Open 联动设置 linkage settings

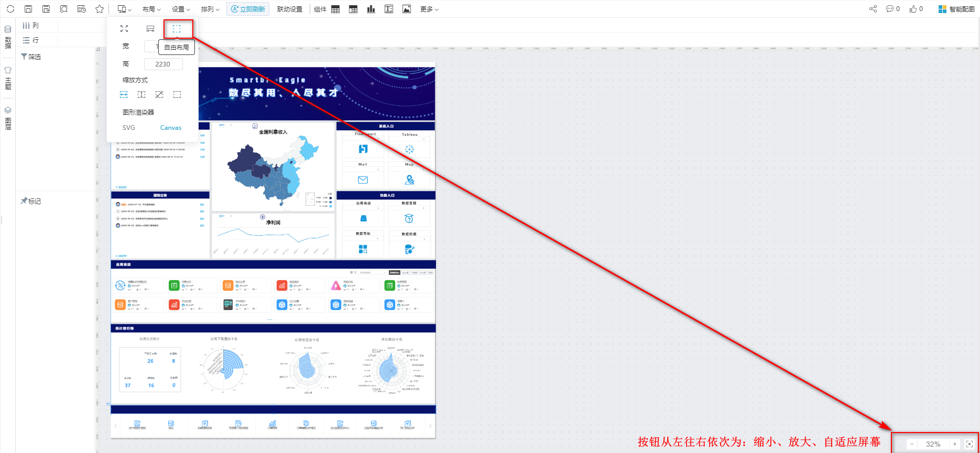point(290,9)
